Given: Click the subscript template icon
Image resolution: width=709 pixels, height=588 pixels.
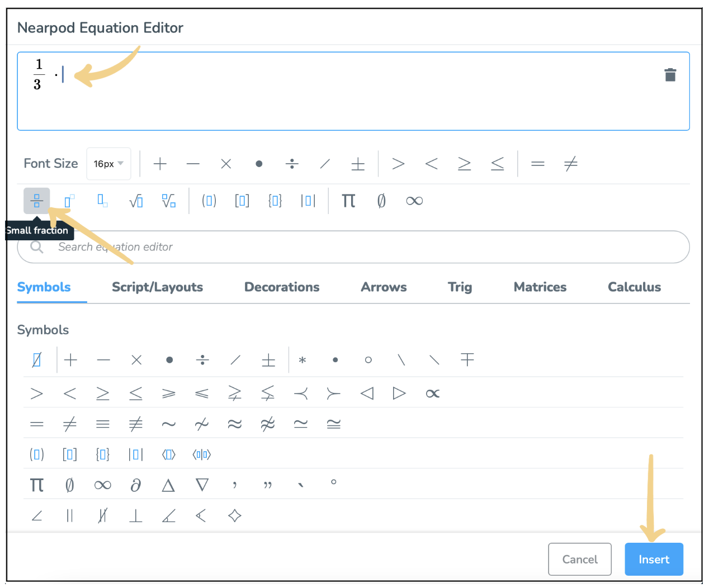Looking at the screenshot, I should point(102,201).
